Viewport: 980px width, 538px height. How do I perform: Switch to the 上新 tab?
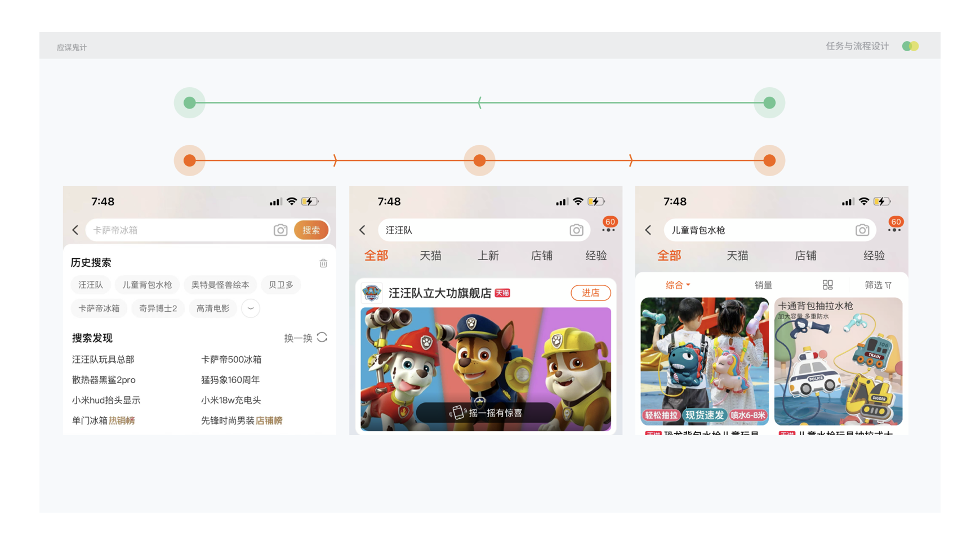click(488, 256)
